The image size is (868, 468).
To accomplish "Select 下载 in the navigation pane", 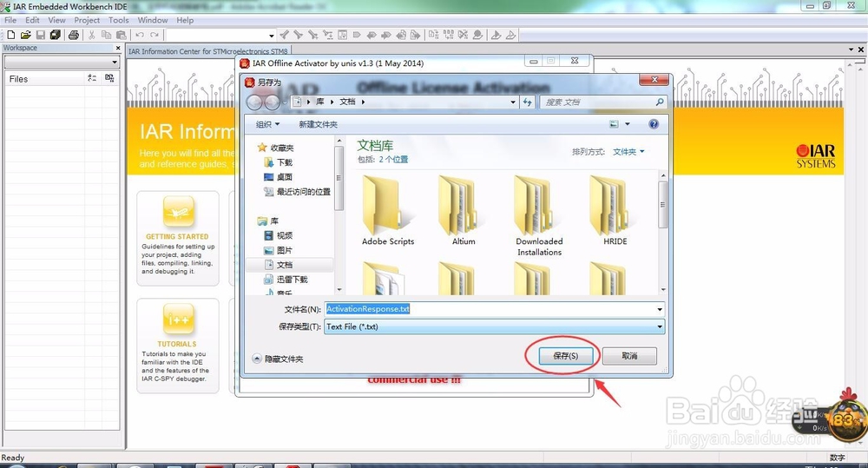I will point(279,162).
